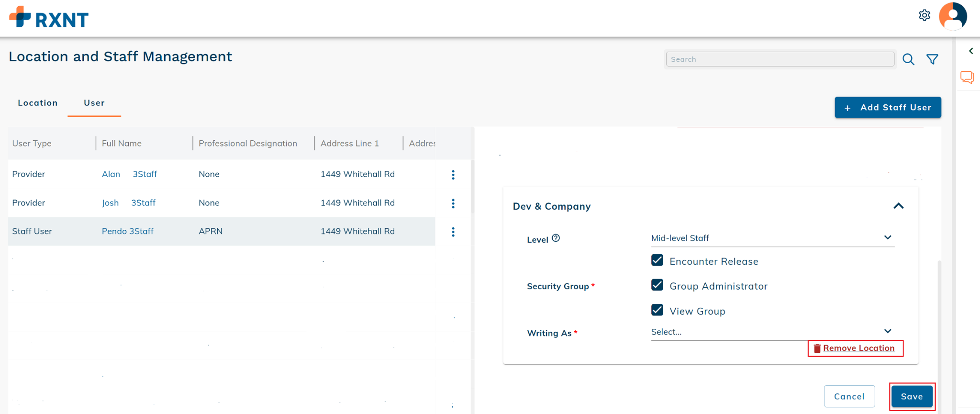Click the Add Staff User button
The height and width of the screenshot is (414, 980).
pos(888,108)
